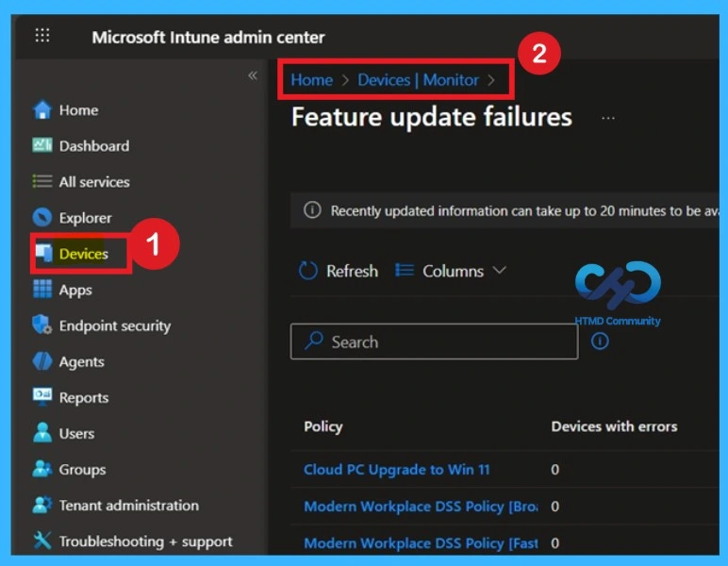This screenshot has width=728, height=566.
Task: Click the Refresh circular arrow icon
Action: (x=308, y=270)
